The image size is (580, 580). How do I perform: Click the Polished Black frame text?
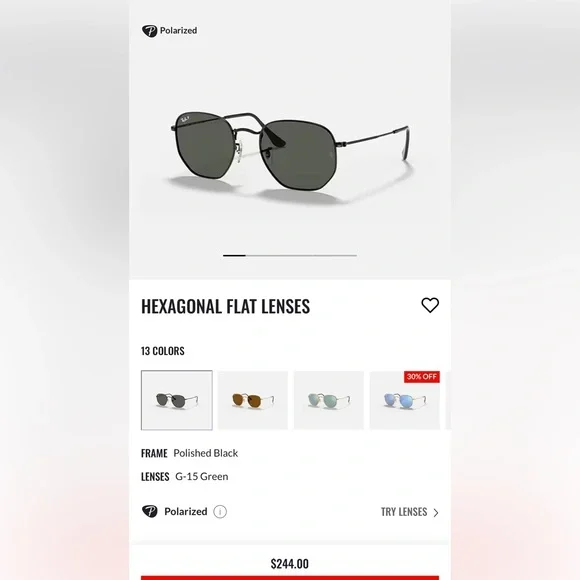point(206,453)
